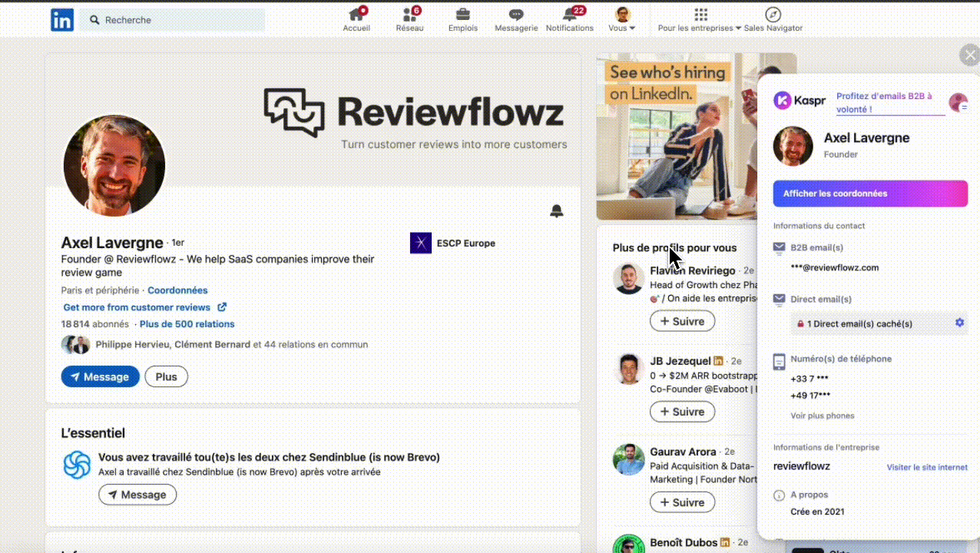Click Afficher les coordonnées button

[870, 194]
